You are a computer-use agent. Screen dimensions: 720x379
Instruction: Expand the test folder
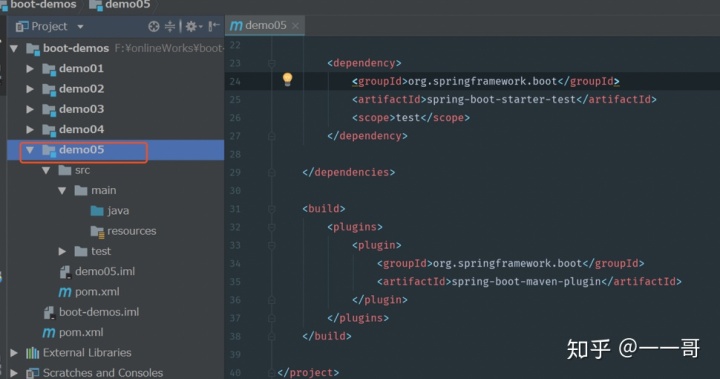[x=62, y=251]
